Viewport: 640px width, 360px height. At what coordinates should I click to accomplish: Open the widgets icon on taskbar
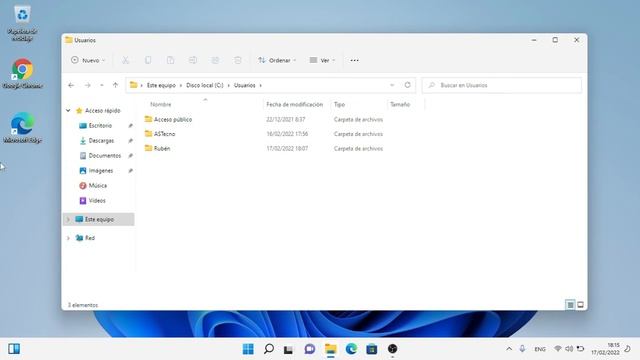click(14, 349)
